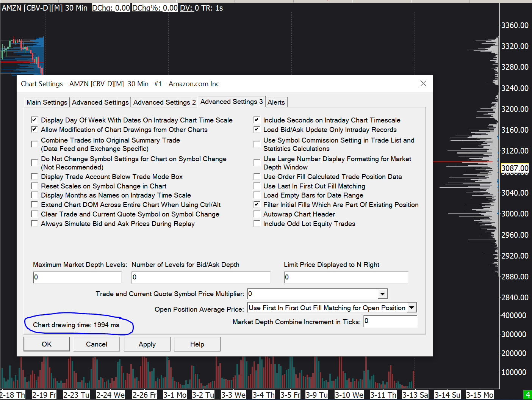Enable Load Empty Bars for Date Range
The image size is (532, 400).
[x=257, y=195]
